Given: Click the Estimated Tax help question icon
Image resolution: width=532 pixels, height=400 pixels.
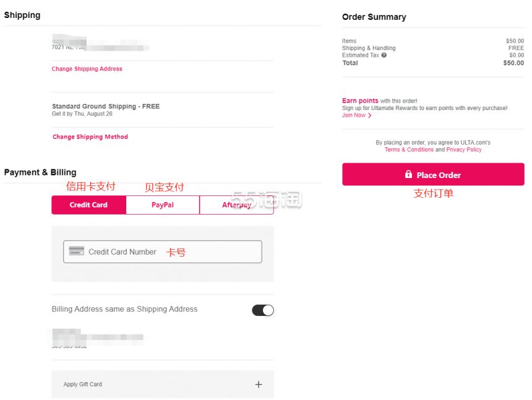Looking at the screenshot, I should coord(384,55).
